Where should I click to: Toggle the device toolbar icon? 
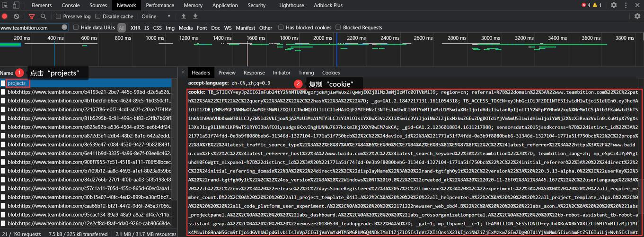pyautogui.click(x=16, y=5)
